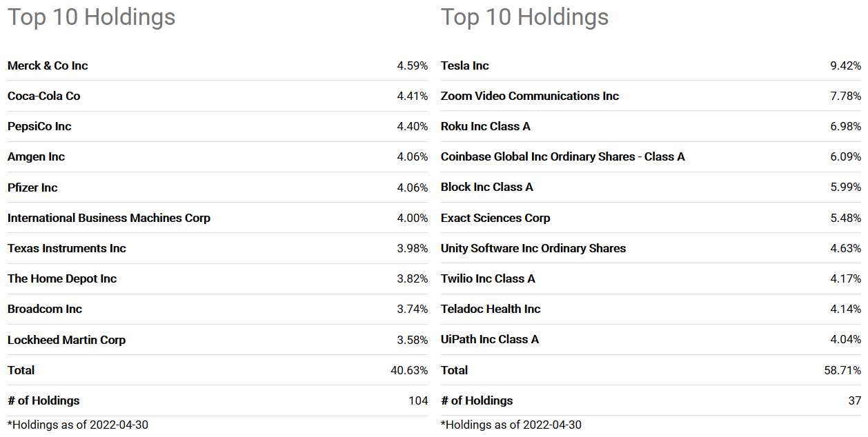Select Block Inc Class A holding
This screenshot has width=868, height=437.
pos(487,187)
